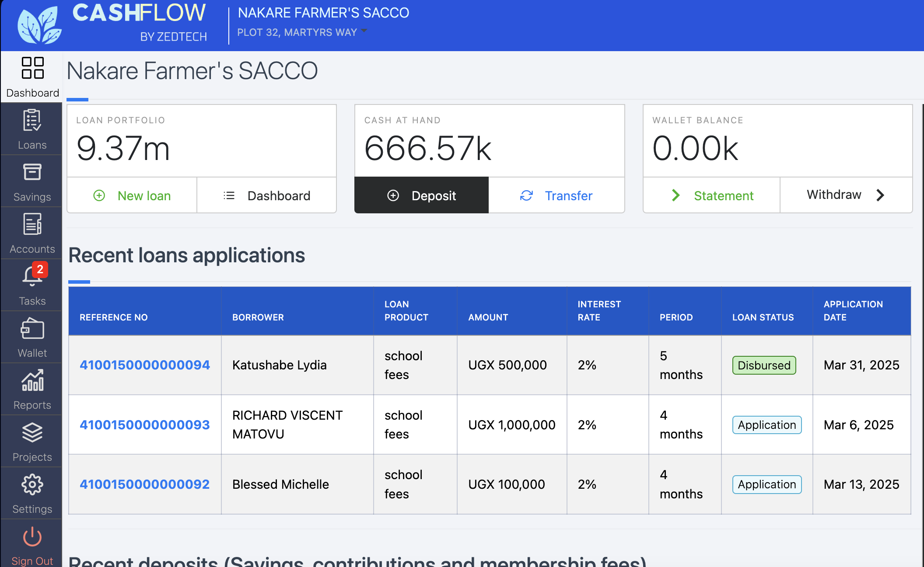Click the Cashflow leaf logo
This screenshot has height=567, width=924.
[x=39, y=25]
